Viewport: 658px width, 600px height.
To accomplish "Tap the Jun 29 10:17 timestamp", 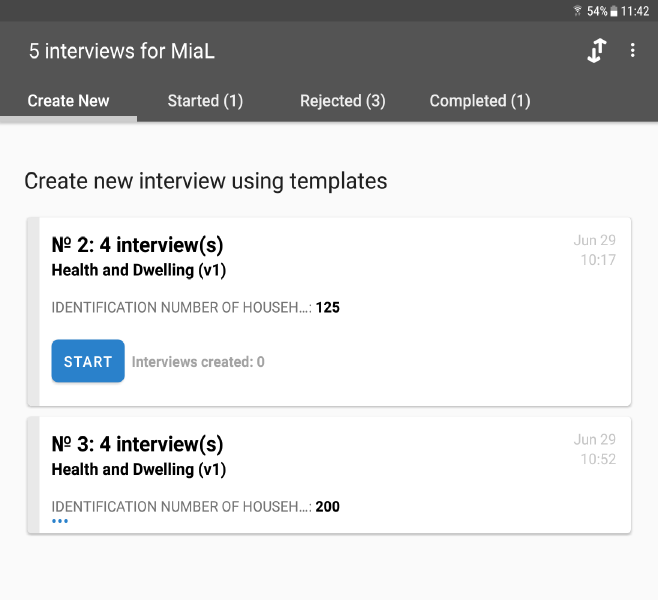I will [x=595, y=250].
